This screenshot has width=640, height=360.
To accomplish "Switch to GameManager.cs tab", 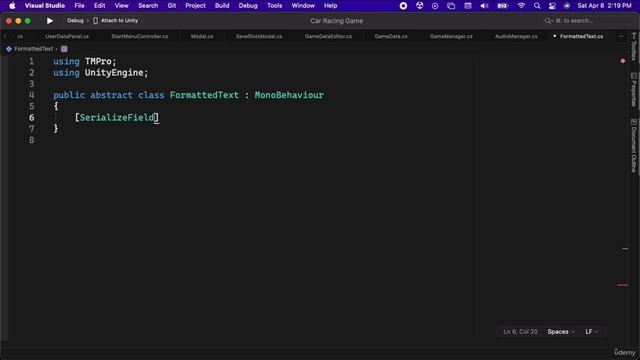I will 451,36.
